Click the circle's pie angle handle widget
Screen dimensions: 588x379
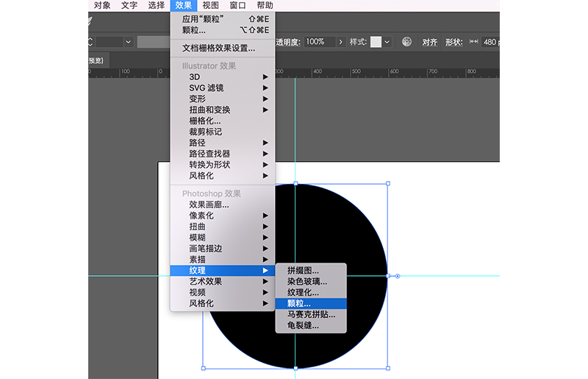pos(398,276)
